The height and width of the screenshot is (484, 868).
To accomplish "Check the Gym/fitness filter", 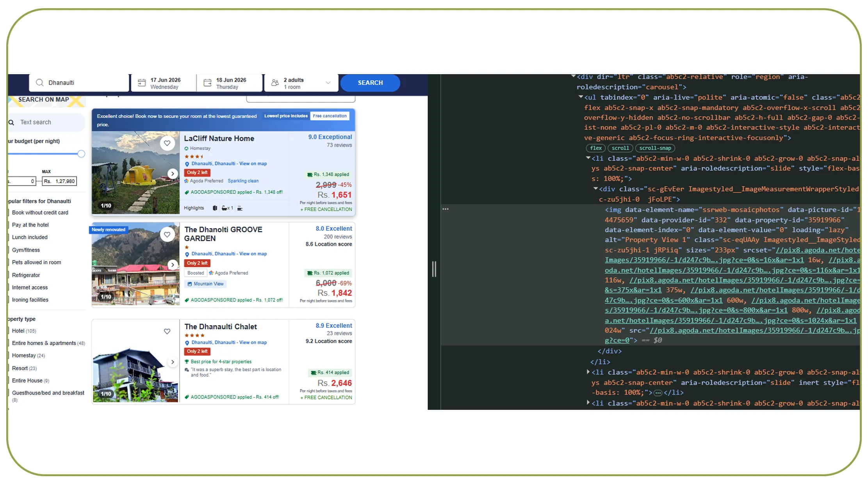I will click(9, 250).
